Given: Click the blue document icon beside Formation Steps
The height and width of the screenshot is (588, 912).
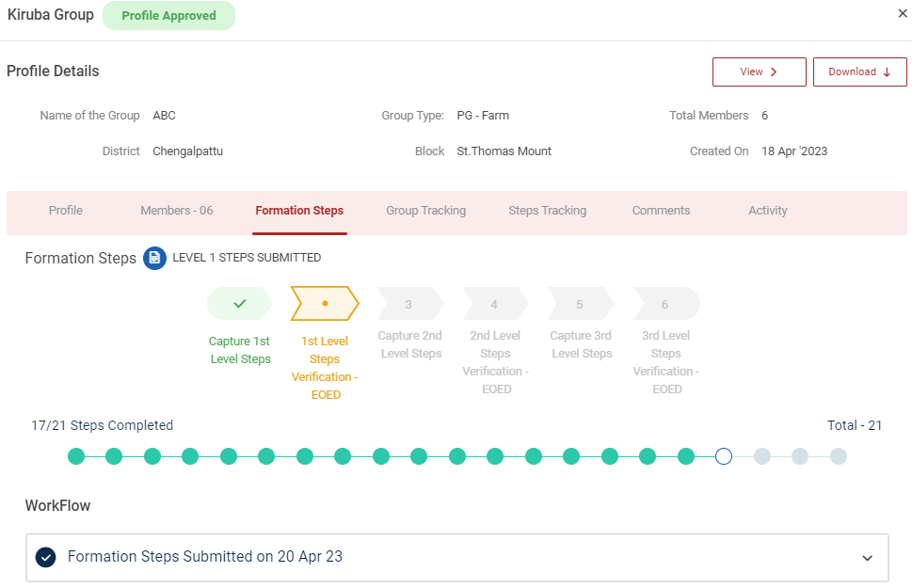Looking at the screenshot, I should (x=154, y=258).
